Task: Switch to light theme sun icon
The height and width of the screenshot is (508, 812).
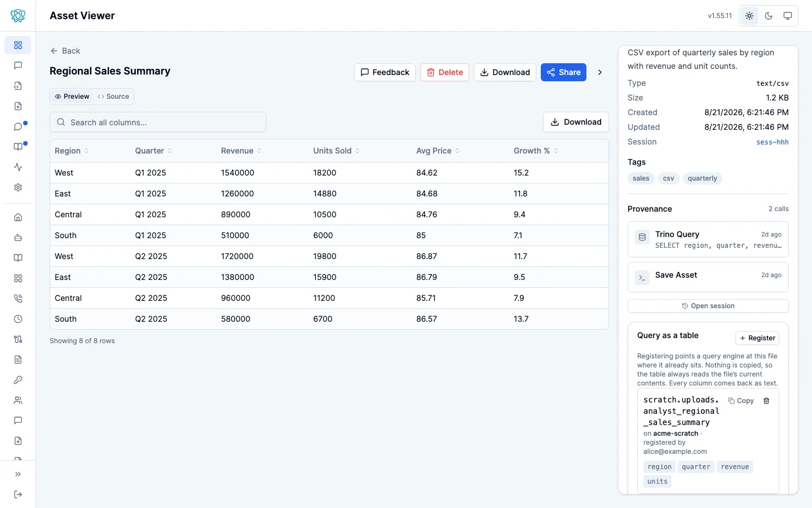Action: coord(749,16)
